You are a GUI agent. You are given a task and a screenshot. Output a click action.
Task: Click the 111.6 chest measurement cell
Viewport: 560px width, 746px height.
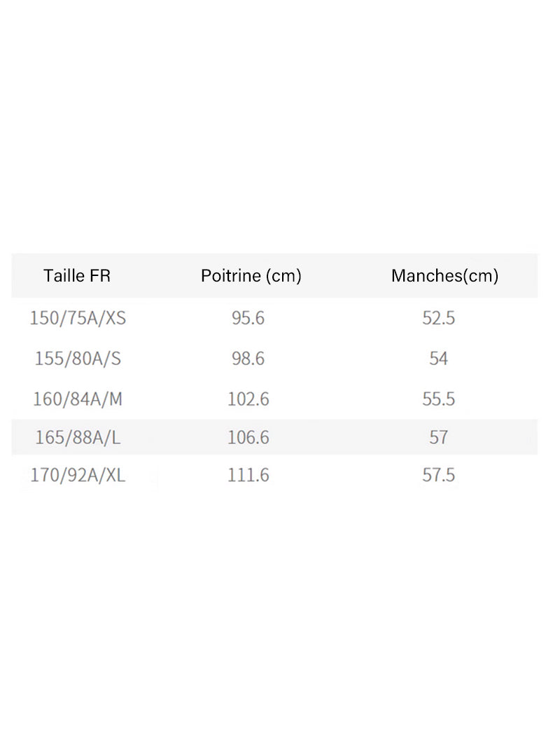248,475
